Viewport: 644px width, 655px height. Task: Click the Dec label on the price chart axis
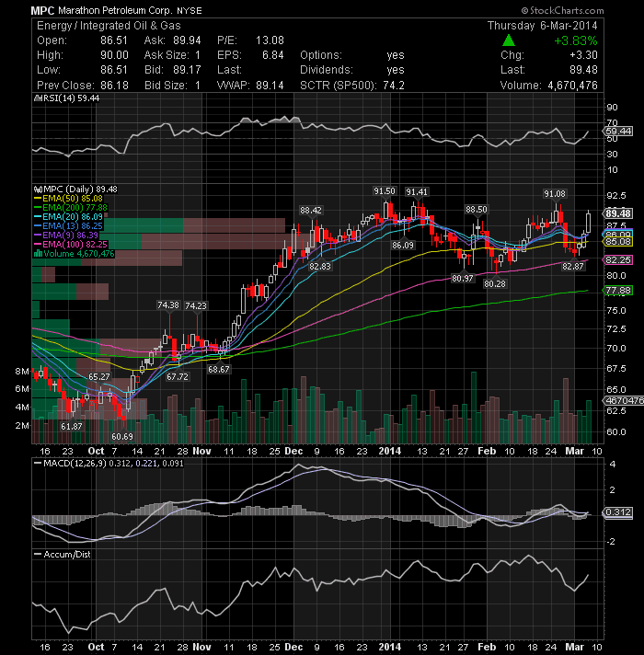(293, 451)
